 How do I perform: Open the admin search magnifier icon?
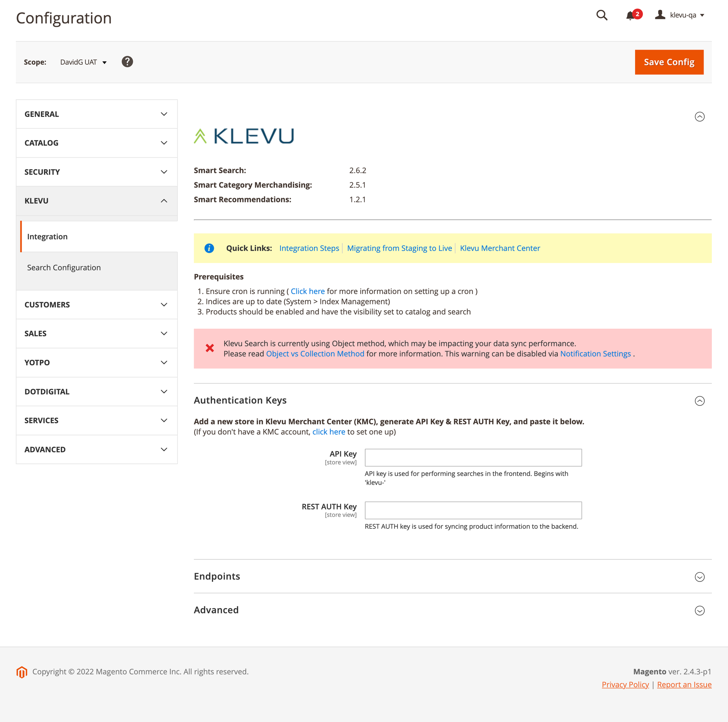tap(602, 15)
